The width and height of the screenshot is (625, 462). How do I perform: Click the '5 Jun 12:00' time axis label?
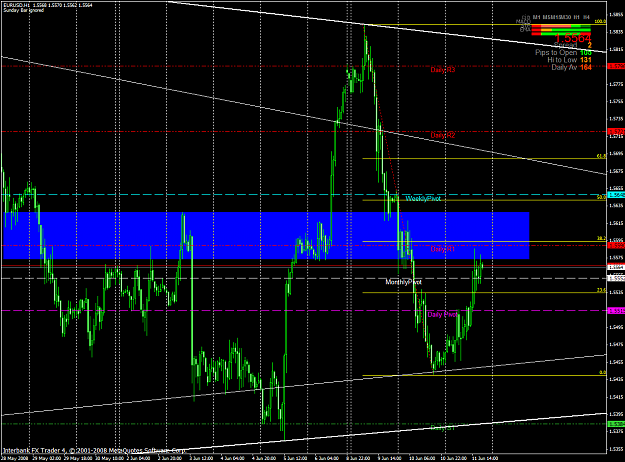coord(295,458)
